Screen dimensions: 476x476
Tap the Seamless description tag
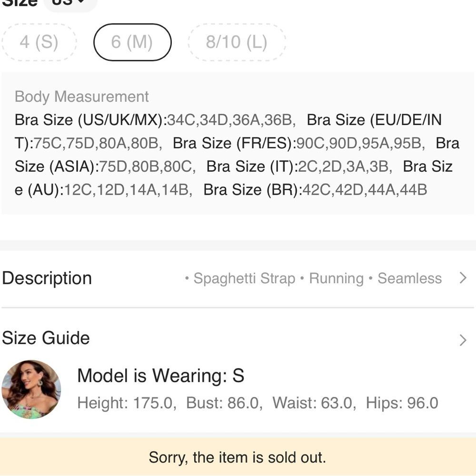pyautogui.click(x=409, y=278)
